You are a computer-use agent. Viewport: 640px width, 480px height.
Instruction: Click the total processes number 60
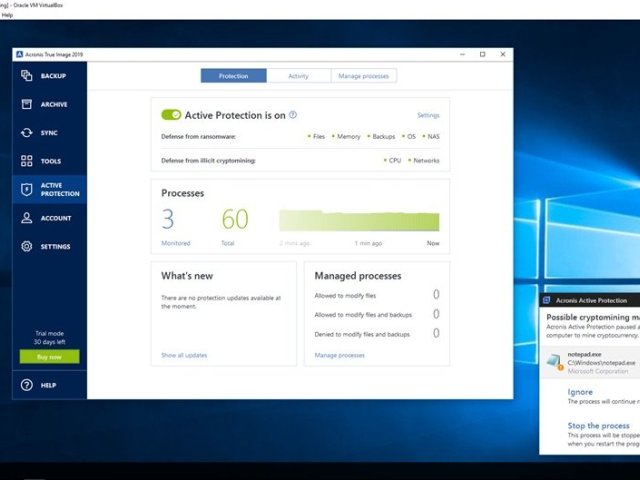pos(235,219)
